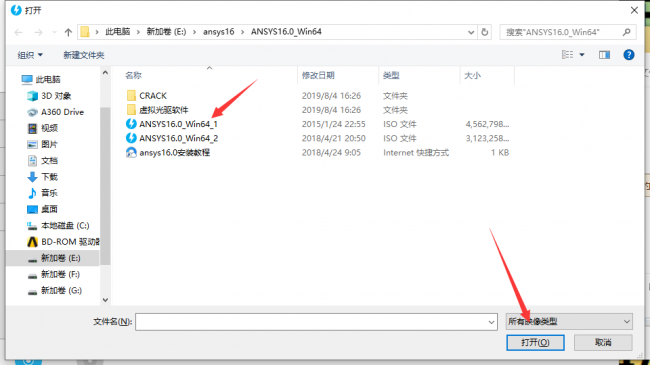Click the ansys16.0安装教程 internet shortcut icon
The height and width of the screenshot is (365, 650).
(x=131, y=153)
